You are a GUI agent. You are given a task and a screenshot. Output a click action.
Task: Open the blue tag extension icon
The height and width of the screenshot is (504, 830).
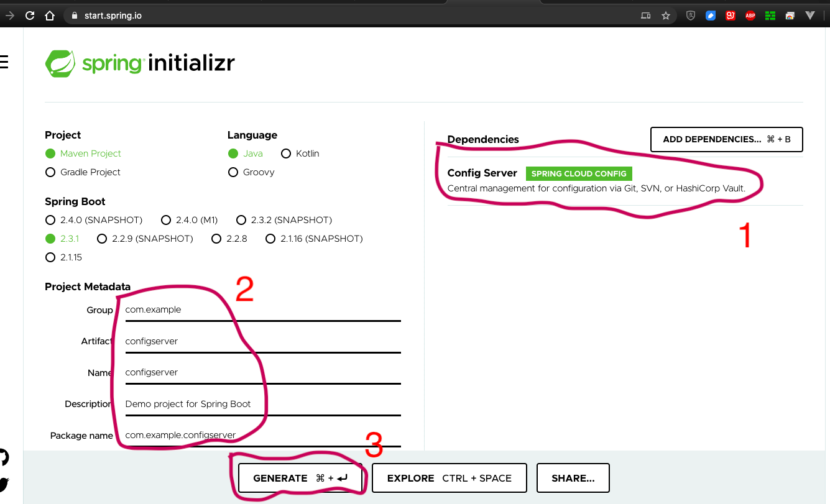(x=711, y=16)
